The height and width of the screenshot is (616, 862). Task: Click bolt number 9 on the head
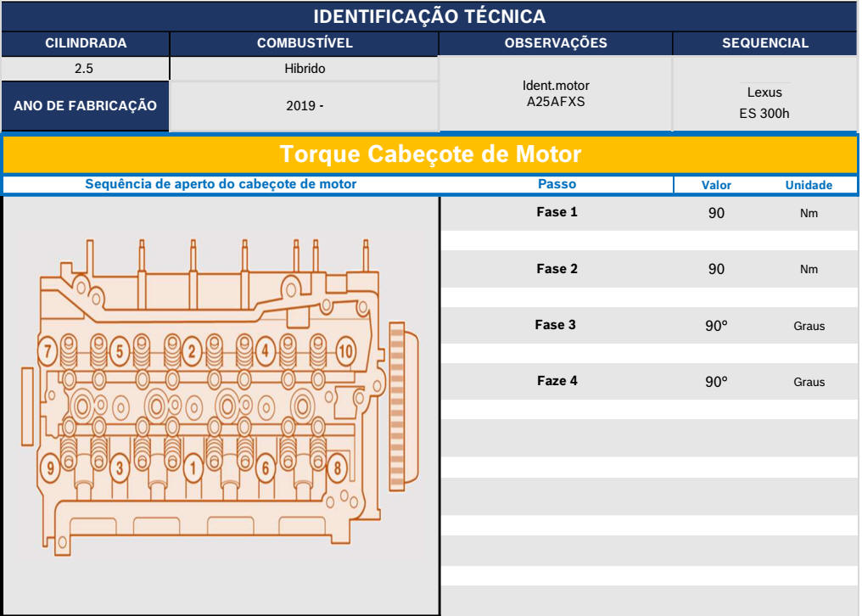click(50, 467)
